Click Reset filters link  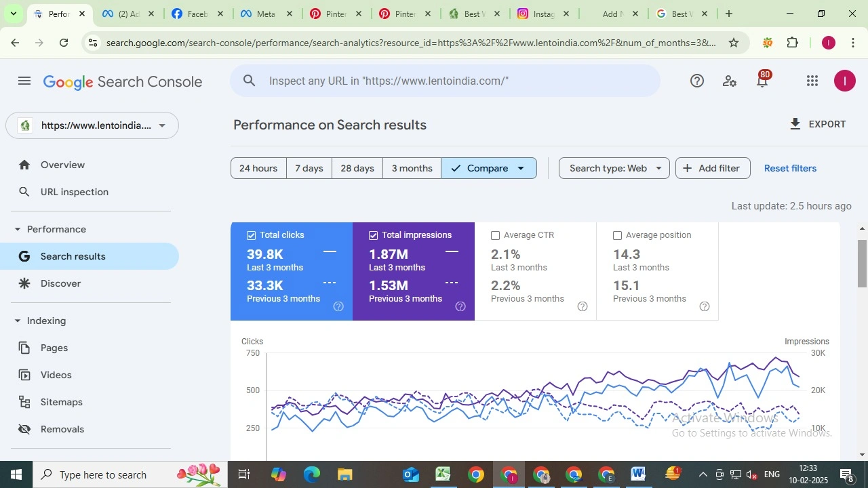tap(790, 168)
